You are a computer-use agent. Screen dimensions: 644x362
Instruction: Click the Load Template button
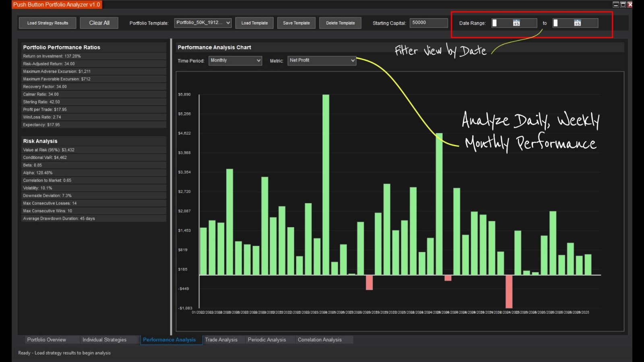pos(254,23)
